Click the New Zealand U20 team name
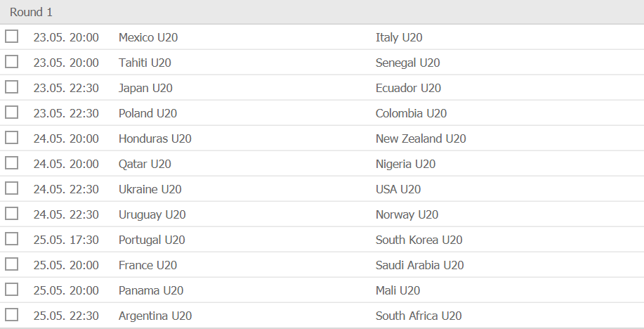 point(421,138)
